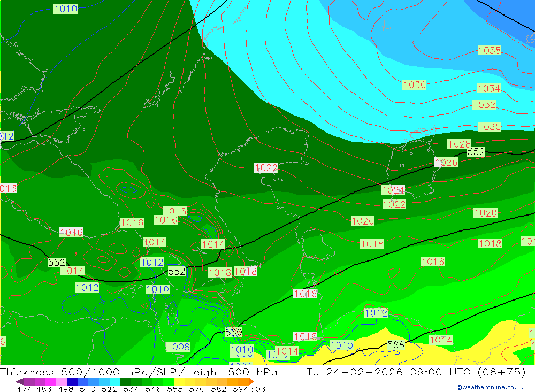Click the timestamp 'Tu 24-02-2026 09:00 UTC (06+75)'

click(x=416, y=372)
